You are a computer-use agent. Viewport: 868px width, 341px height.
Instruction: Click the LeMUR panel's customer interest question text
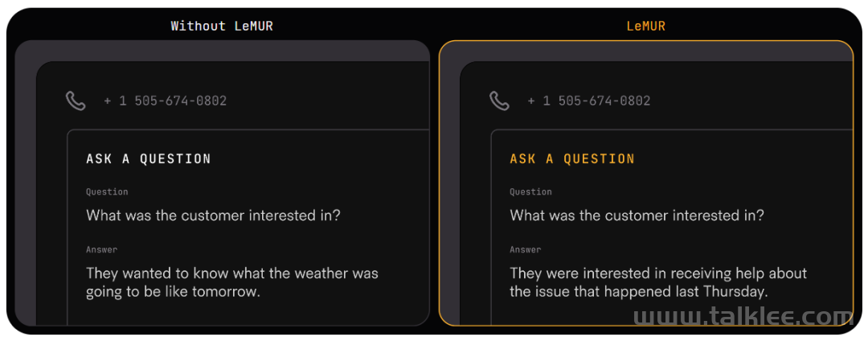click(x=637, y=216)
